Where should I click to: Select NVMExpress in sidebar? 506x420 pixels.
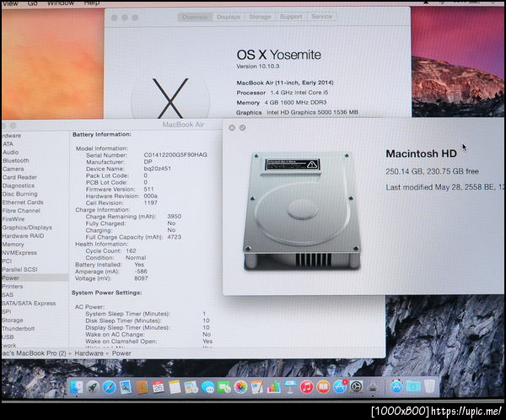pos(19,253)
